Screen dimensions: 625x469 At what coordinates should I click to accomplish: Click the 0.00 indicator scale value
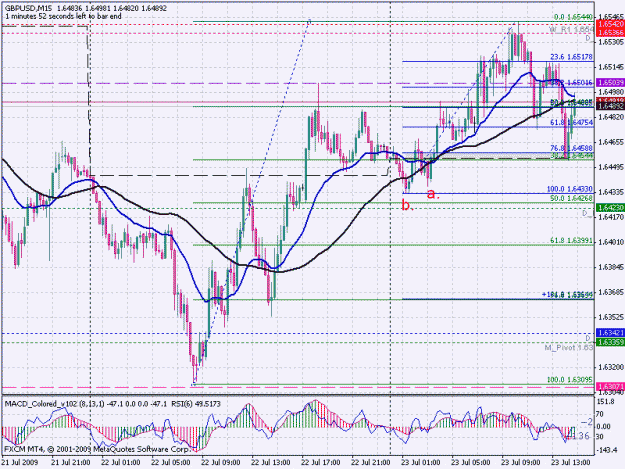click(603, 426)
